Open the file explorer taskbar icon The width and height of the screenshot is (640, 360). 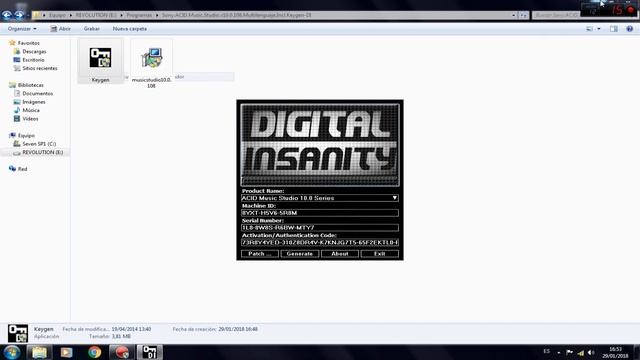39,352
